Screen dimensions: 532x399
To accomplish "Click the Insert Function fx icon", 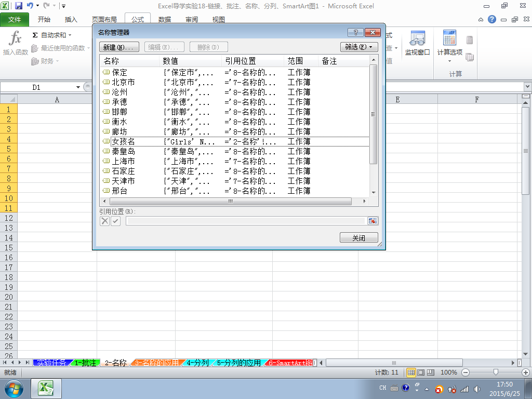I will (x=15, y=38).
